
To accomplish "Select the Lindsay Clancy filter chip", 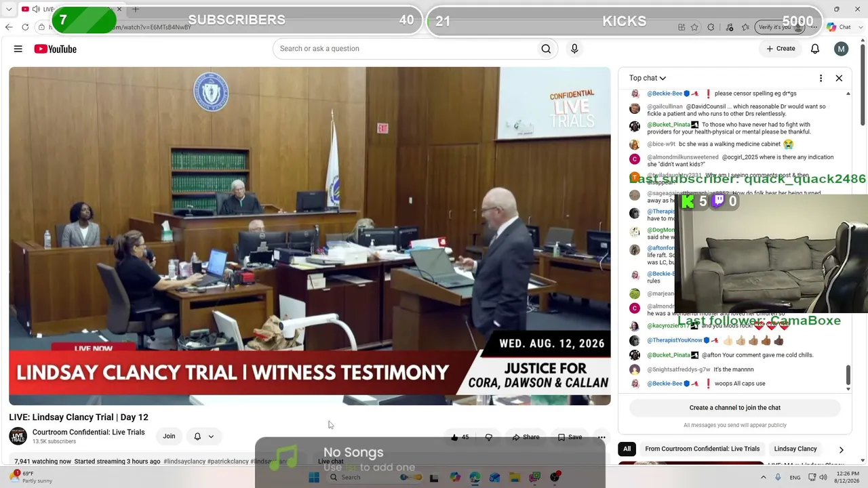I will click(795, 449).
